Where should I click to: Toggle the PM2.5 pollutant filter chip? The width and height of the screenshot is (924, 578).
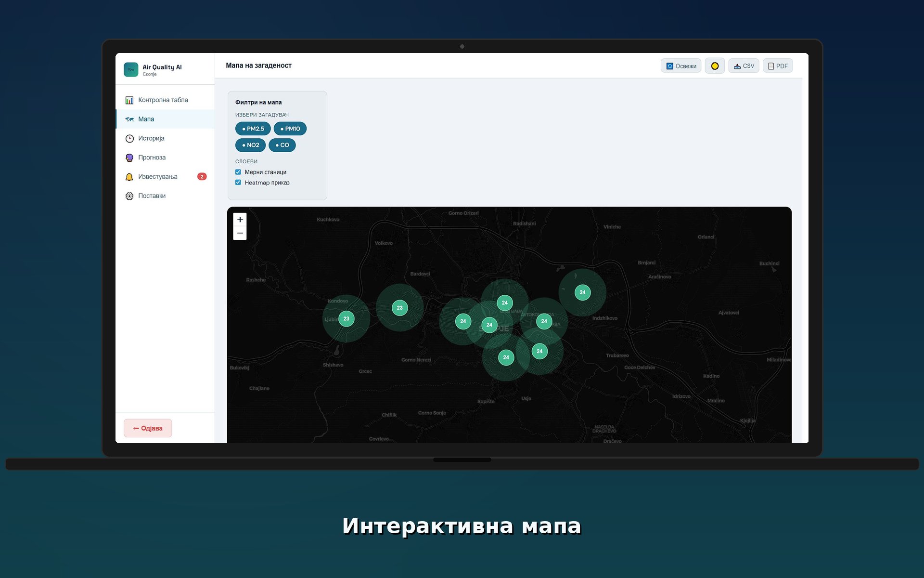point(253,129)
